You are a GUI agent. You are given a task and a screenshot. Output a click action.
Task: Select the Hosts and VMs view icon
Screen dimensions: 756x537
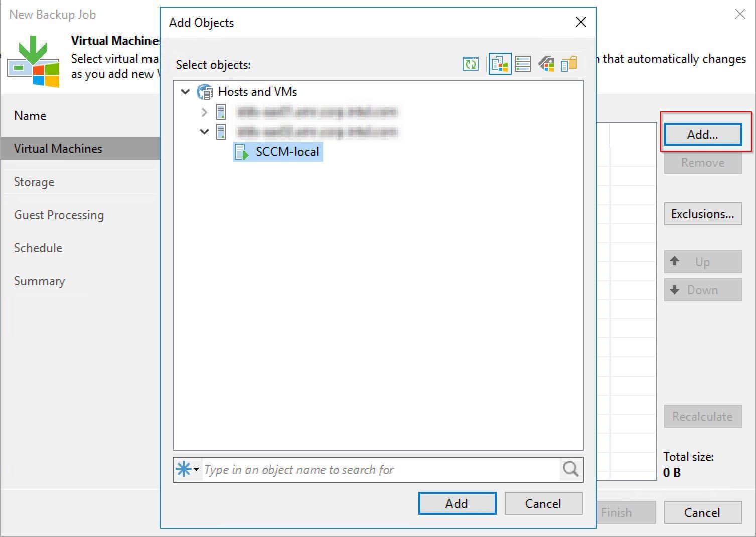coord(500,64)
